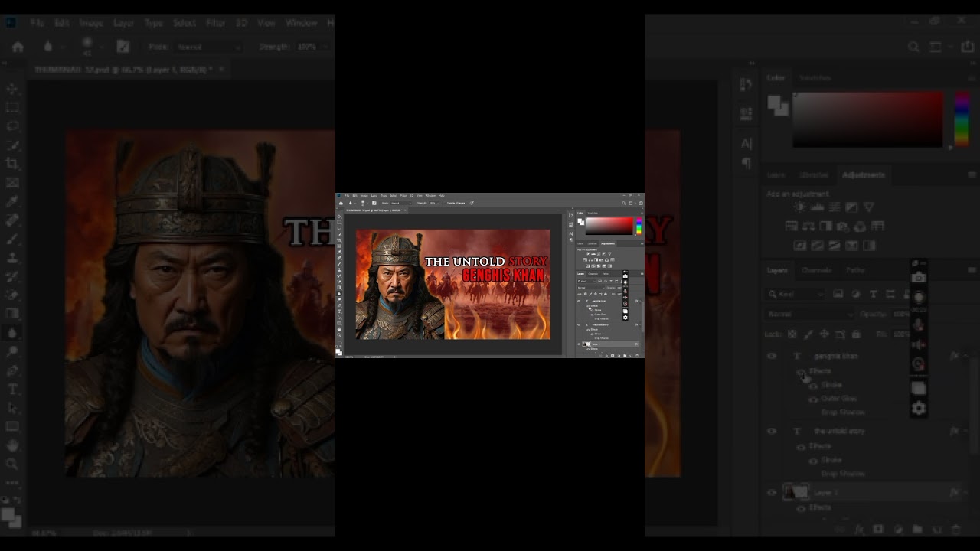The width and height of the screenshot is (980, 551).
Task: Toggle genghis khan Effects eye in dimmed backdrop
Action: point(801,371)
